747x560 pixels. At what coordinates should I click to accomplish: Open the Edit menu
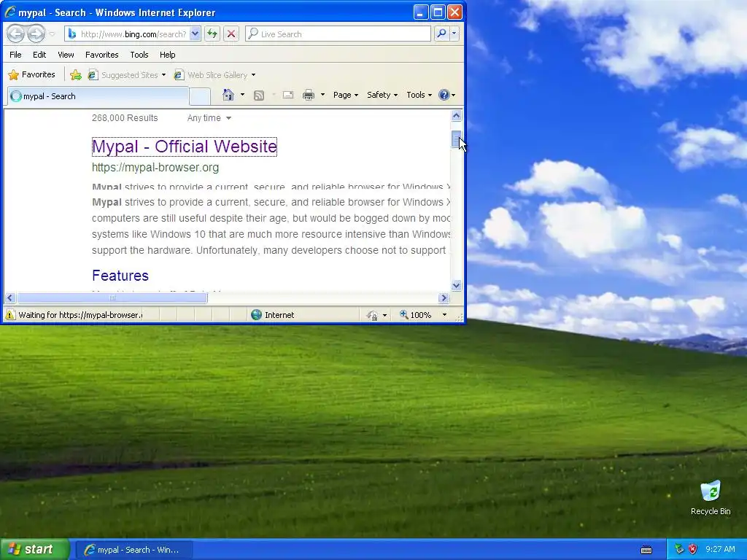point(39,55)
